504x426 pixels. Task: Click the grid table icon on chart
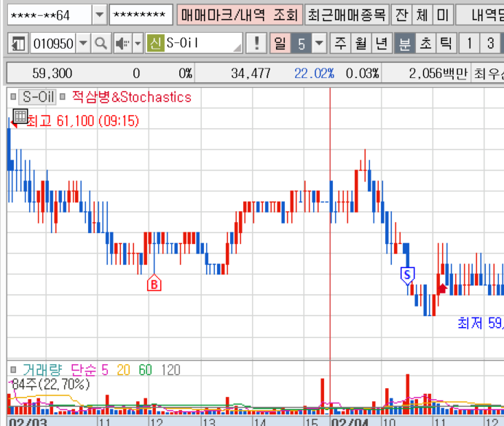tap(20, 116)
